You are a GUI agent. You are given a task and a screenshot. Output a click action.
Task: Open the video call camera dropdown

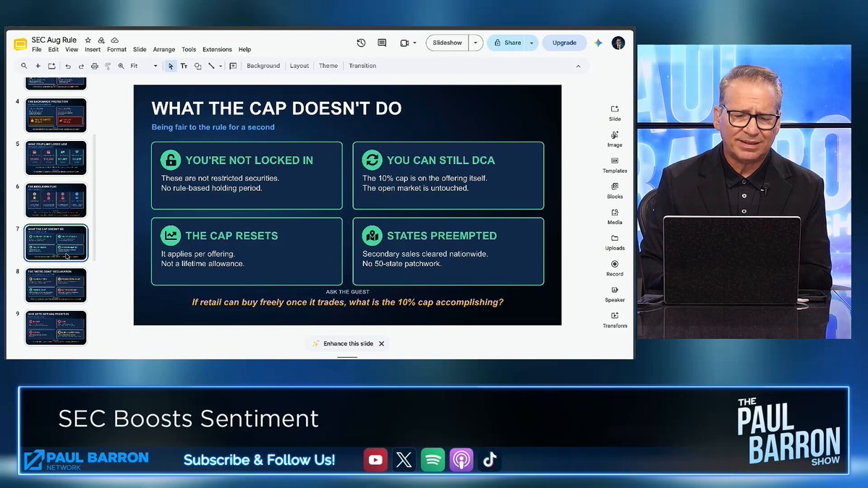(x=414, y=43)
